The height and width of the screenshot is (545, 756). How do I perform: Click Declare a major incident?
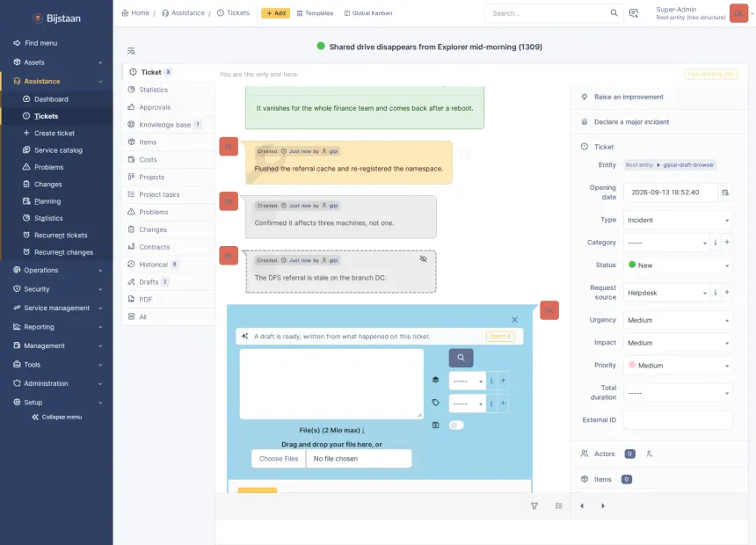coord(625,122)
